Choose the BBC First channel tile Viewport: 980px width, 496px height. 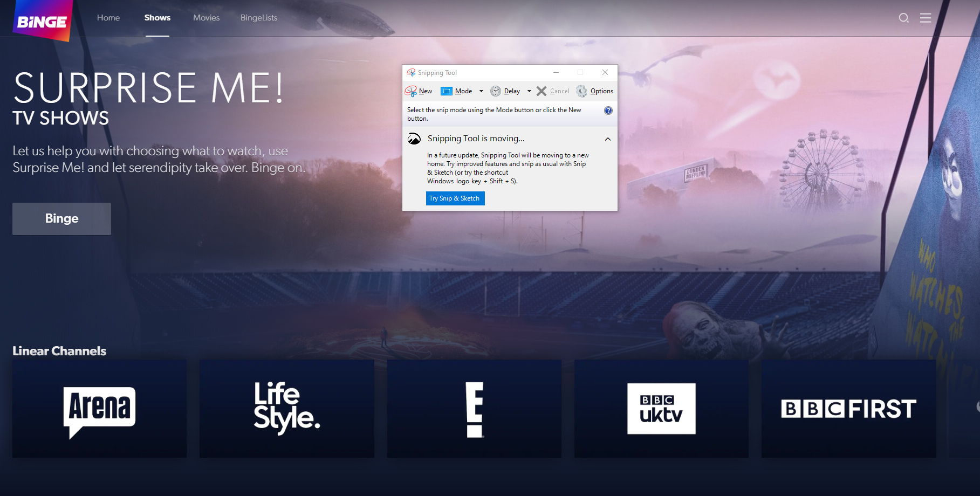tap(848, 409)
